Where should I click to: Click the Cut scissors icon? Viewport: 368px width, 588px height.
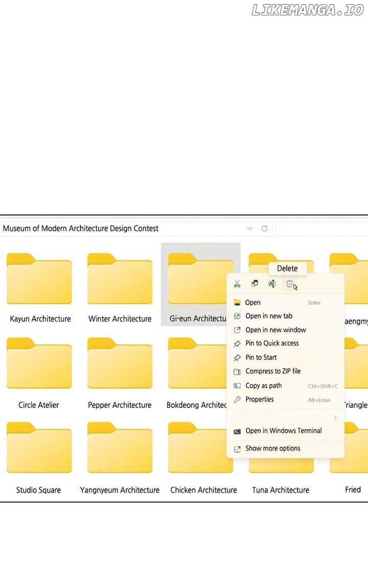[237, 284]
